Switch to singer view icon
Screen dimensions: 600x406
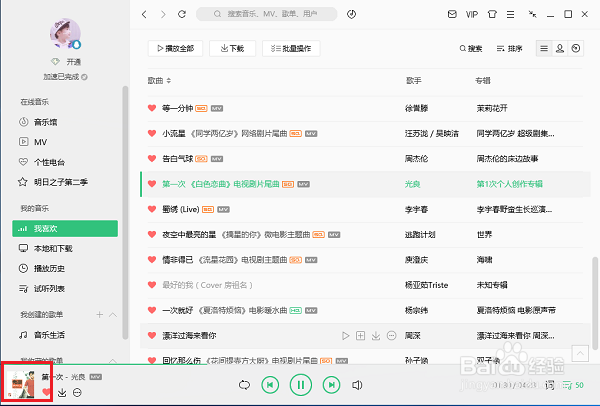point(560,49)
